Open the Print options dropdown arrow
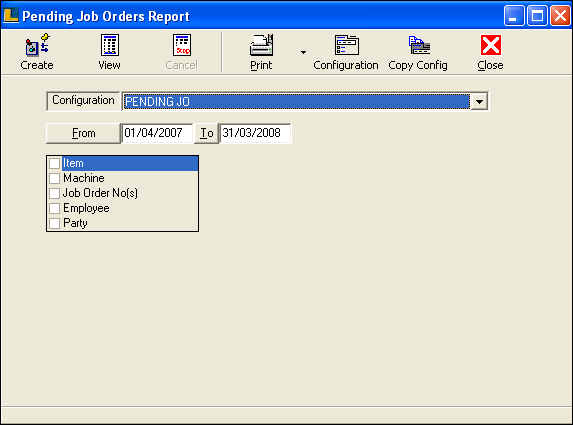 303,52
